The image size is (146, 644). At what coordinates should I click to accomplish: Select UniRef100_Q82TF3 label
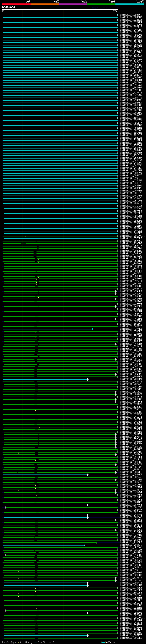tap(131, 563)
